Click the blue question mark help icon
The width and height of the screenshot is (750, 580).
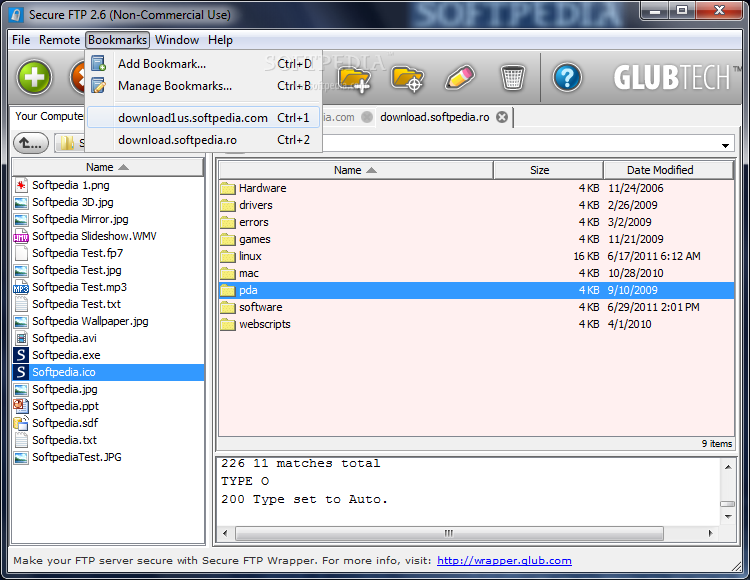coord(567,77)
